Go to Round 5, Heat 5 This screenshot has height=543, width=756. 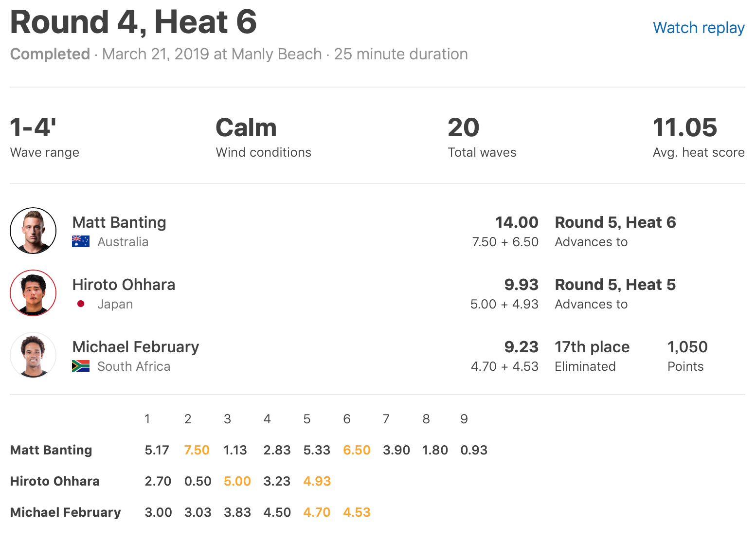[x=615, y=285]
